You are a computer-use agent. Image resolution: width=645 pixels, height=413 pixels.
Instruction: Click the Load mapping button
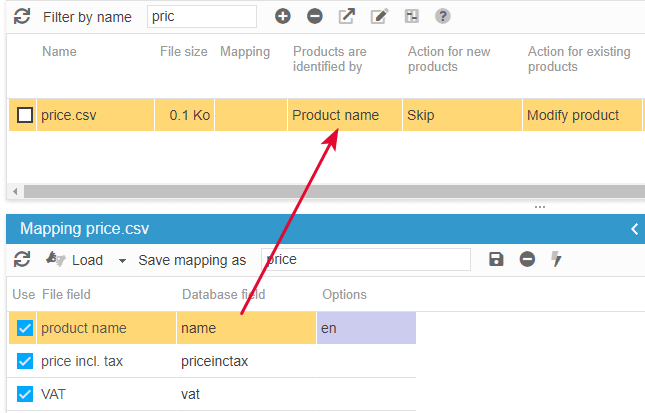coord(75,260)
